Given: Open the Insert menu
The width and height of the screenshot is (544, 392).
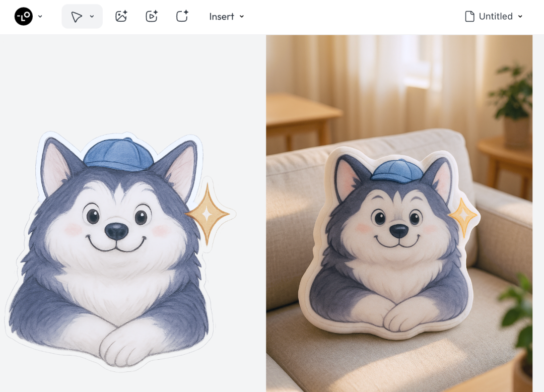Looking at the screenshot, I should [227, 17].
